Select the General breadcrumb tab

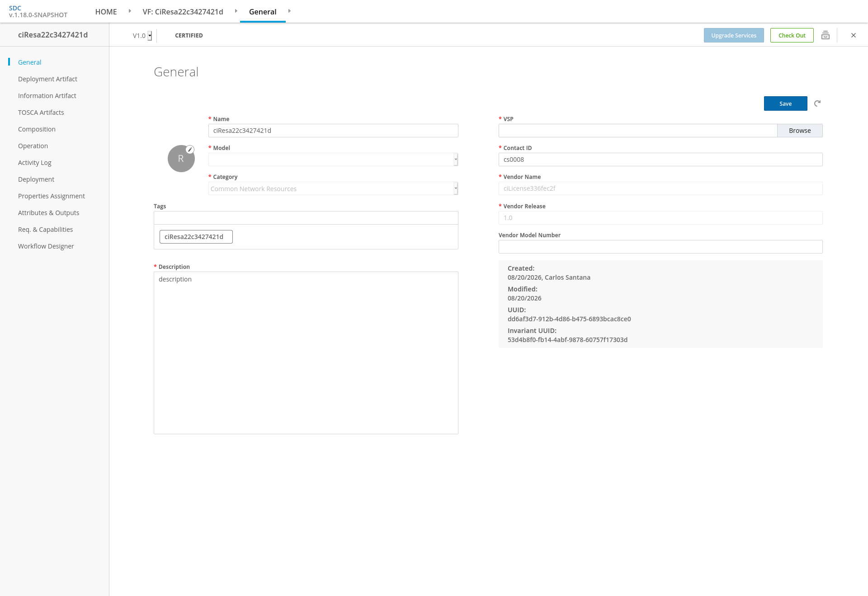(263, 12)
